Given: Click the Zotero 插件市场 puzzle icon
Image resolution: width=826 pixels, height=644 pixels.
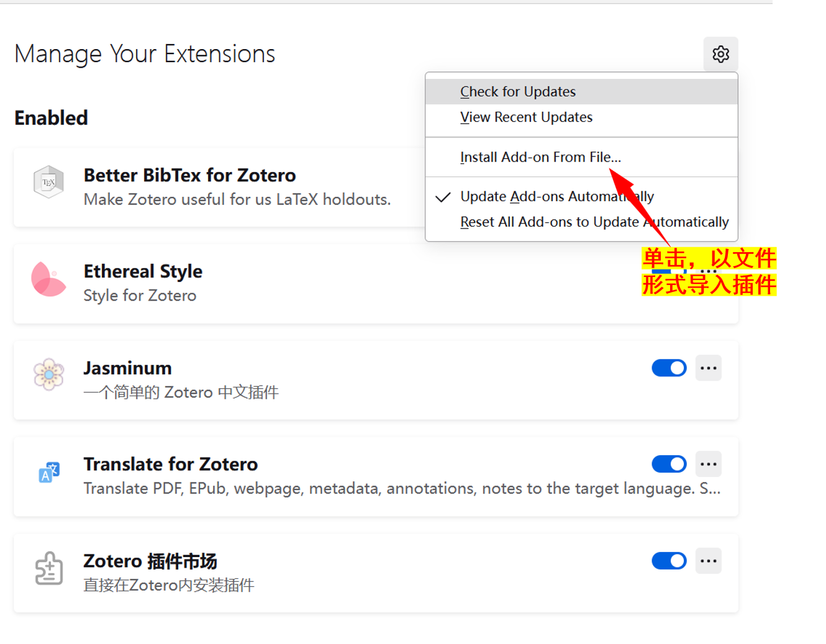Looking at the screenshot, I should 49,568.
